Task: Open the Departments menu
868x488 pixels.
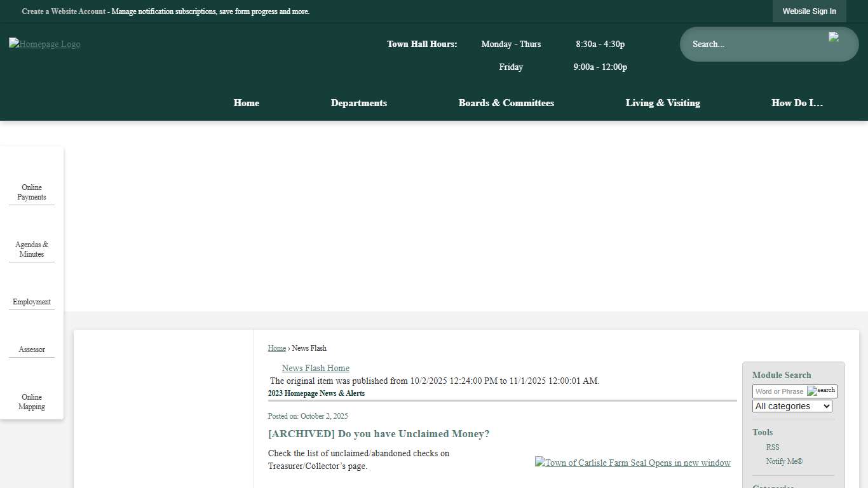Action: pos(358,103)
